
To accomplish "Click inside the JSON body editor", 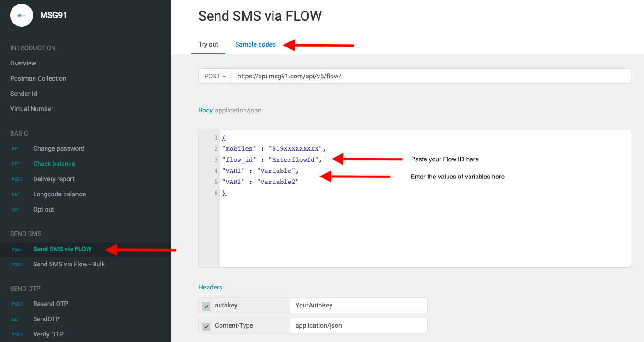I will tap(425, 198).
